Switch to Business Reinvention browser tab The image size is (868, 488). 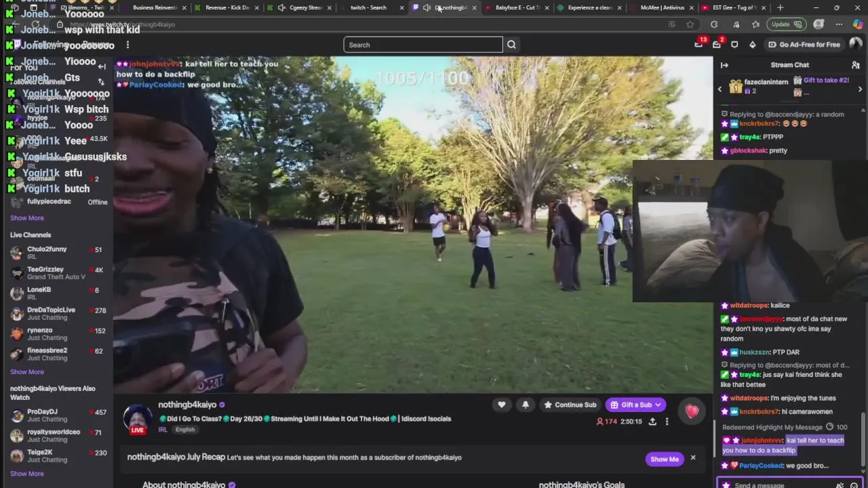pyautogui.click(x=155, y=7)
